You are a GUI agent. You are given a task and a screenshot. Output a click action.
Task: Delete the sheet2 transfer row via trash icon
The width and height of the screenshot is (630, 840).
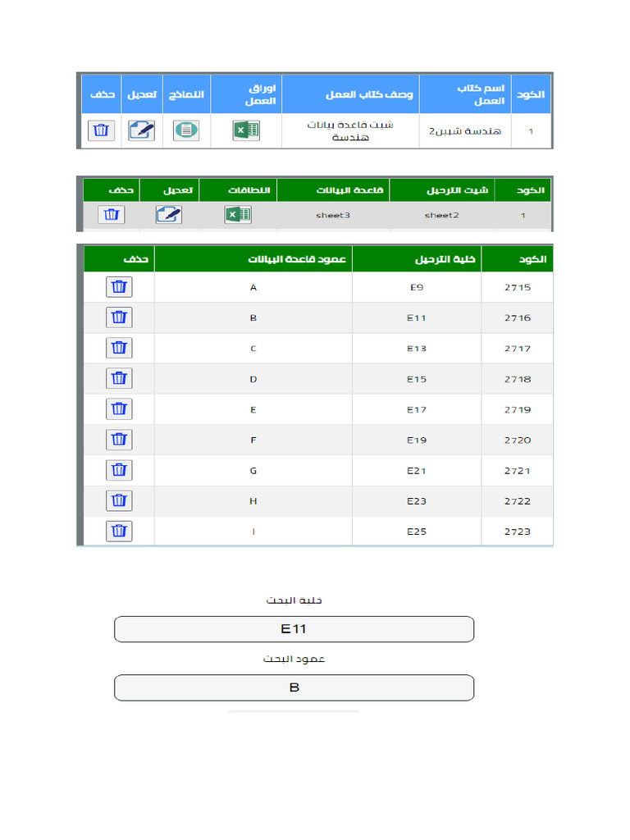tap(112, 215)
